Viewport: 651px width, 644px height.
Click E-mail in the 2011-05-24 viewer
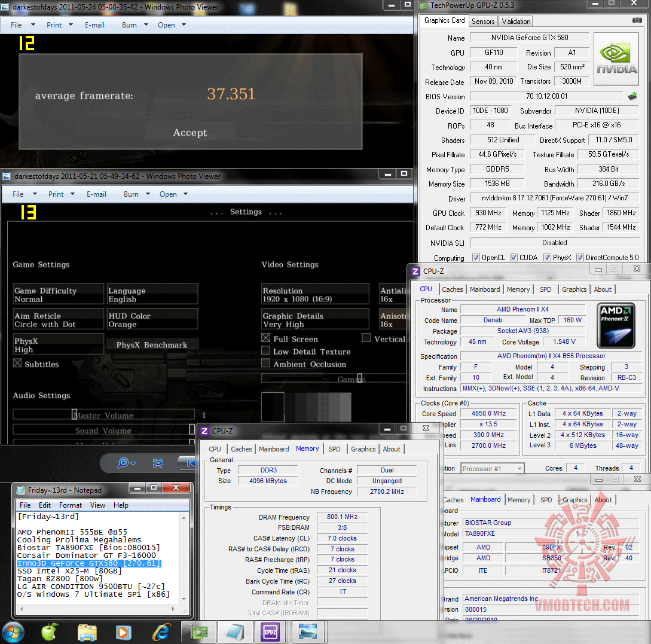point(94,25)
